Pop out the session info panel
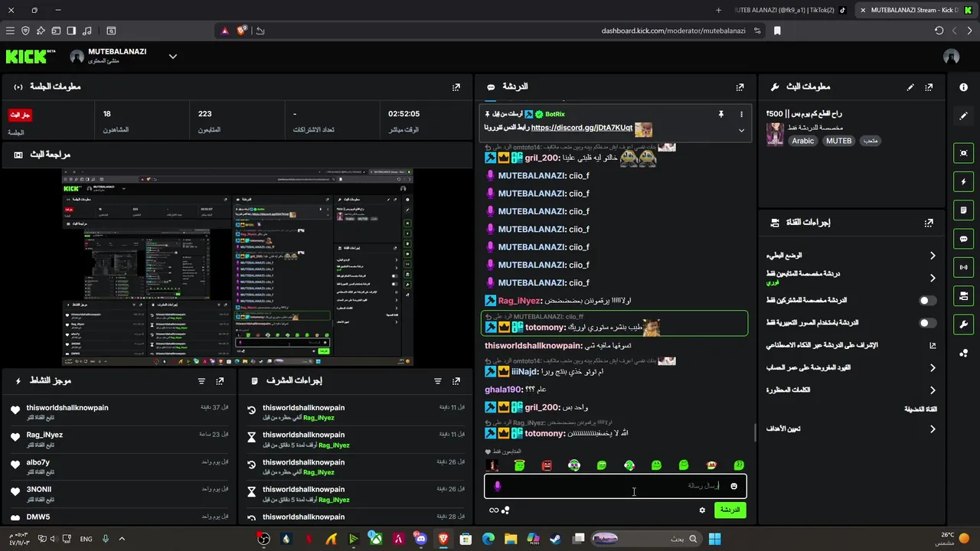This screenshot has width=980, height=551. [x=456, y=87]
